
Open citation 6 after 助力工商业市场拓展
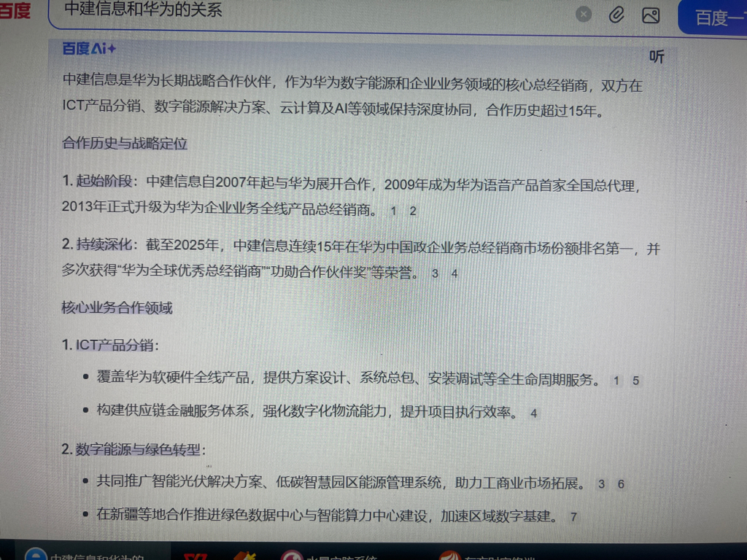621,484
